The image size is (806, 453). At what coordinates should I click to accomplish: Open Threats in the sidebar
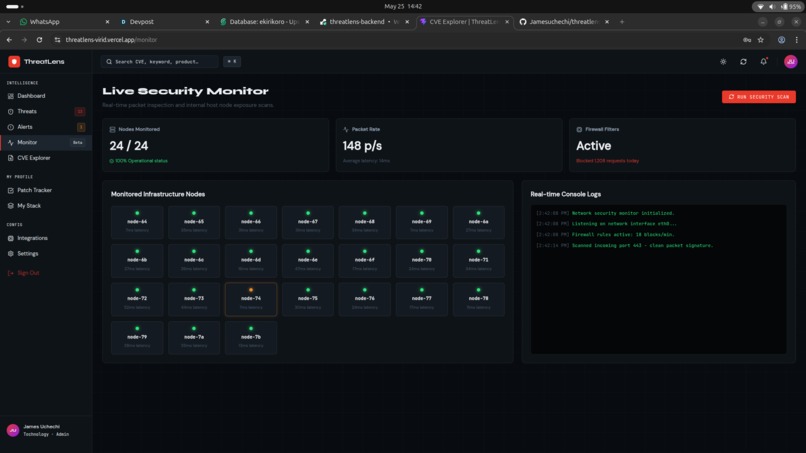pyautogui.click(x=46, y=111)
